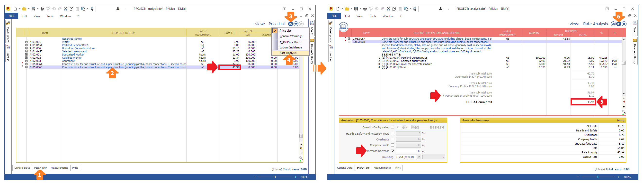Image resolution: width=644 pixels, height=185 pixels.
Task: Click Print icon in right window toolbar
Action: [365, 9]
